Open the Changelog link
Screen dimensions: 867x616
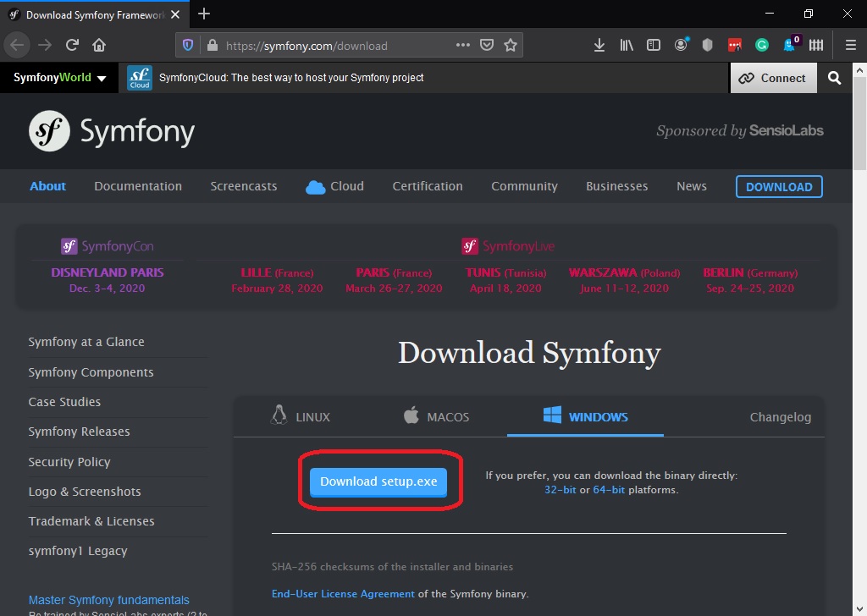pos(780,417)
